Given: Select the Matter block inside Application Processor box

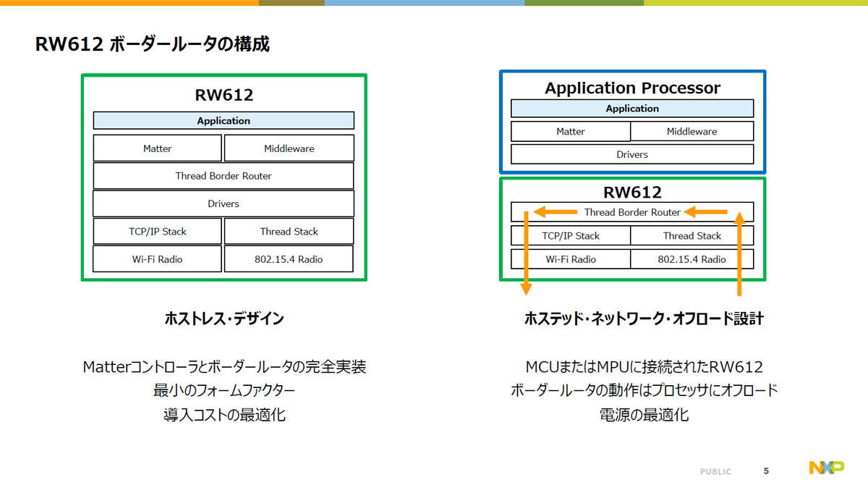Looking at the screenshot, I should [x=571, y=132].
